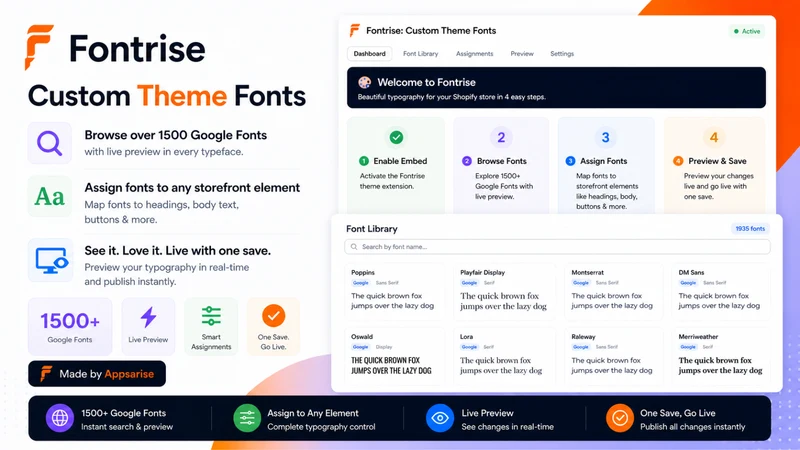Click the orange check circle in bottom bar
The image size is (800, 450).
click(x=620, y=418)
